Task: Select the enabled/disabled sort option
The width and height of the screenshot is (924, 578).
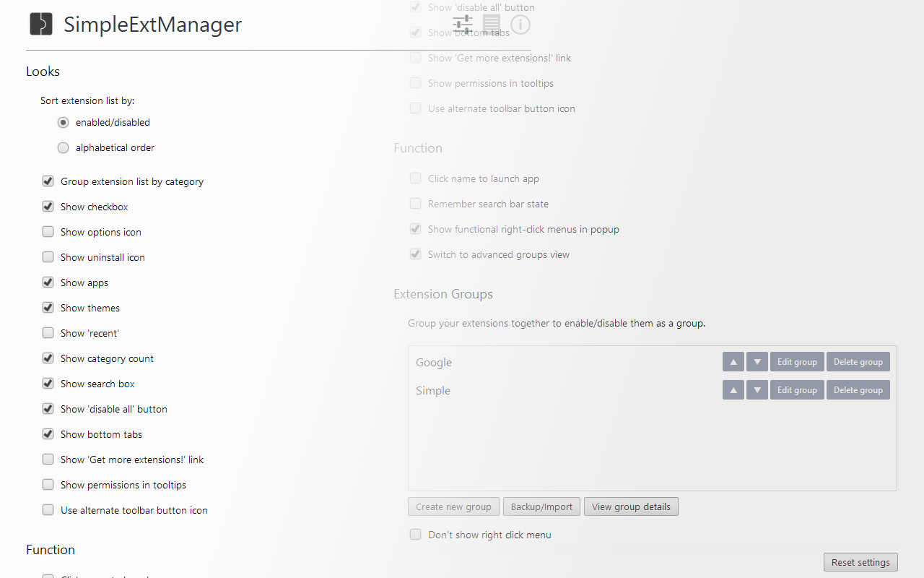Action: coord(63,122)
